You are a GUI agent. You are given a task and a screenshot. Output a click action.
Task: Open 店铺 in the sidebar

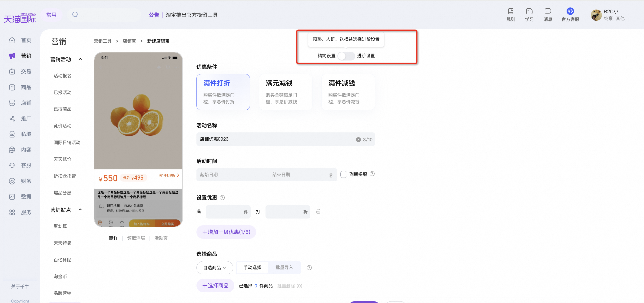(x=20, y=103)
